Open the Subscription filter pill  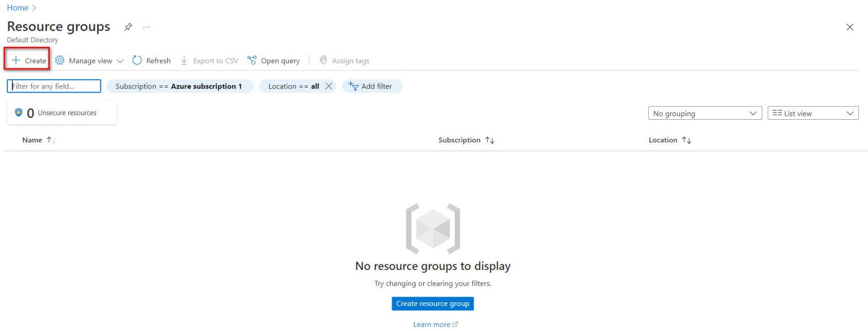coord(180,86)
